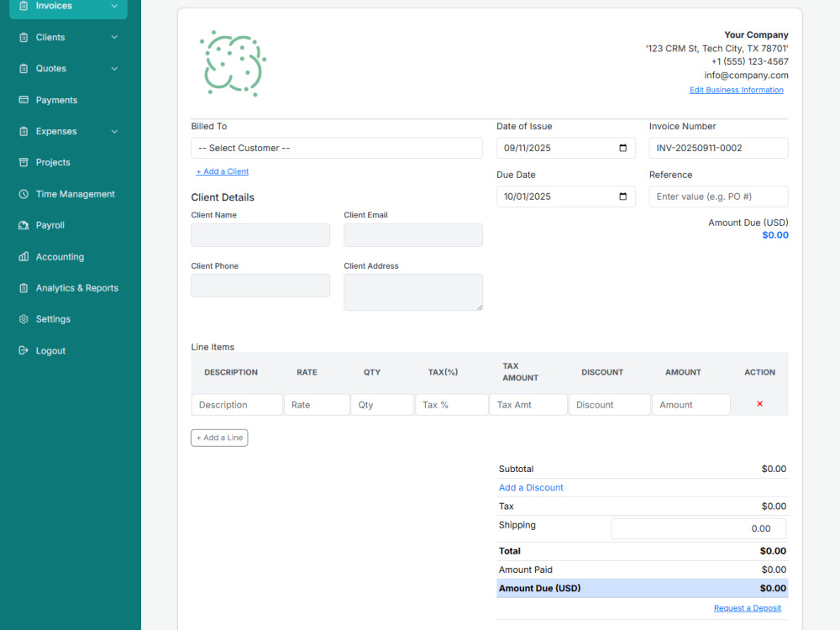This screenshot has height=630, width=840.
Task: Navigate to Payroll
Action: click(50, 225)
